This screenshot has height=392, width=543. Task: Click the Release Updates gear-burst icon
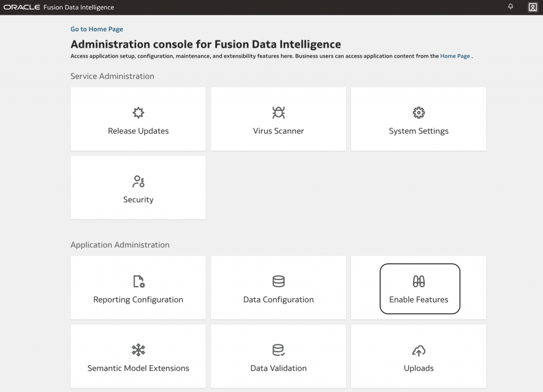(x=138, y=112)
